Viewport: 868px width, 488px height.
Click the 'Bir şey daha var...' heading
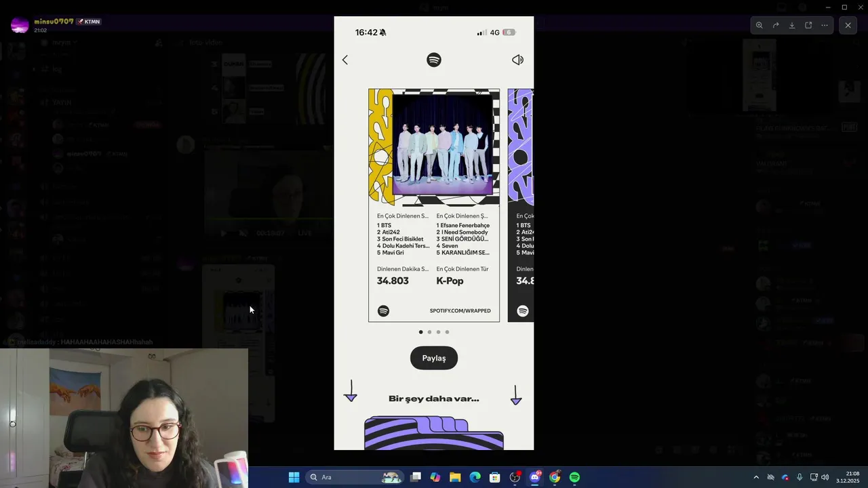434,399
